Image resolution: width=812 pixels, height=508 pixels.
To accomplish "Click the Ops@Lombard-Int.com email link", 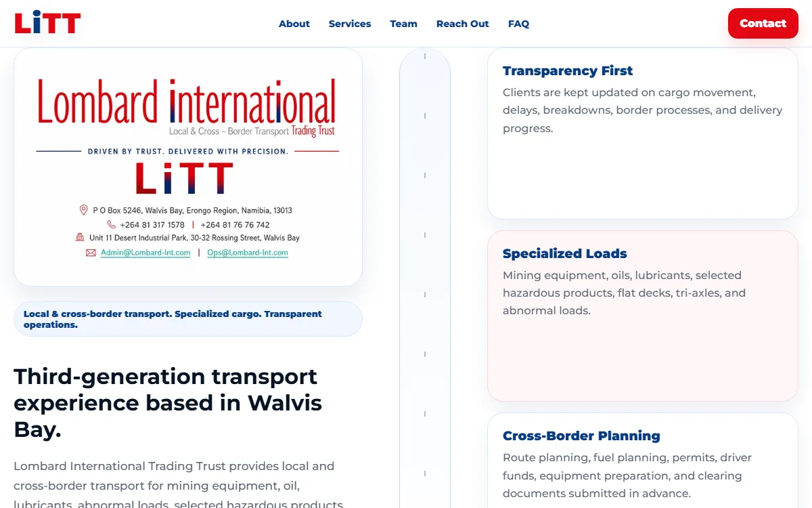I will [x=248, y=253].
